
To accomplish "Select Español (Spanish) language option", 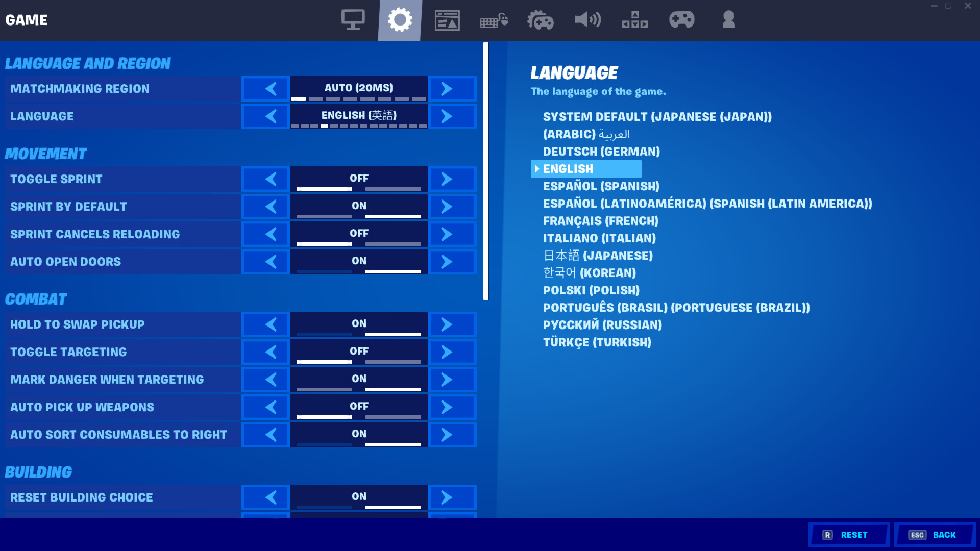I will [x=600, y=186].
